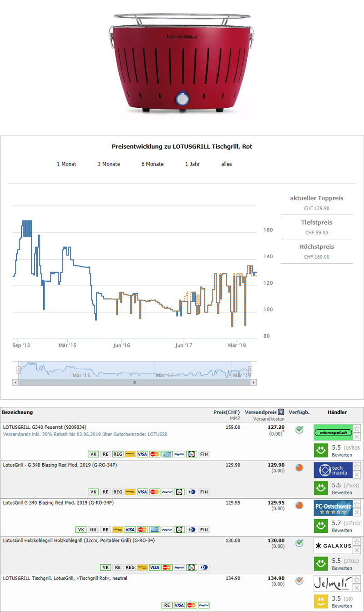Open the Galaxus shop logo
This screenshot has height=612, width=364.
pyautogui.click(x=333, y=546)
